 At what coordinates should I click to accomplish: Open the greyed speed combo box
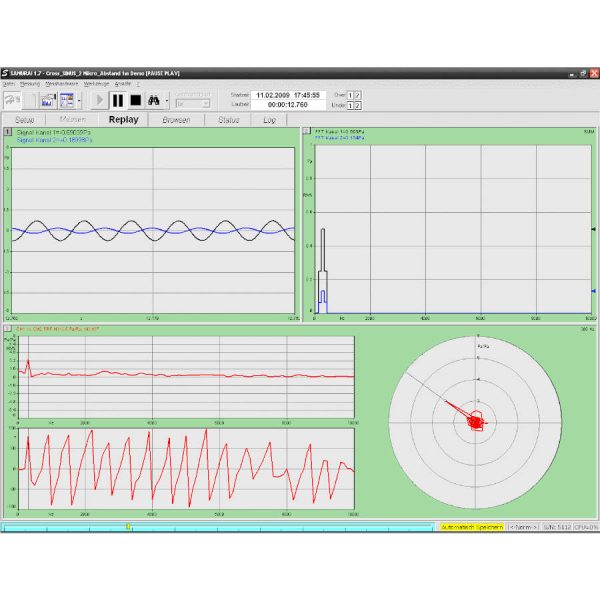pyautogui.click(x=193, y=104)
